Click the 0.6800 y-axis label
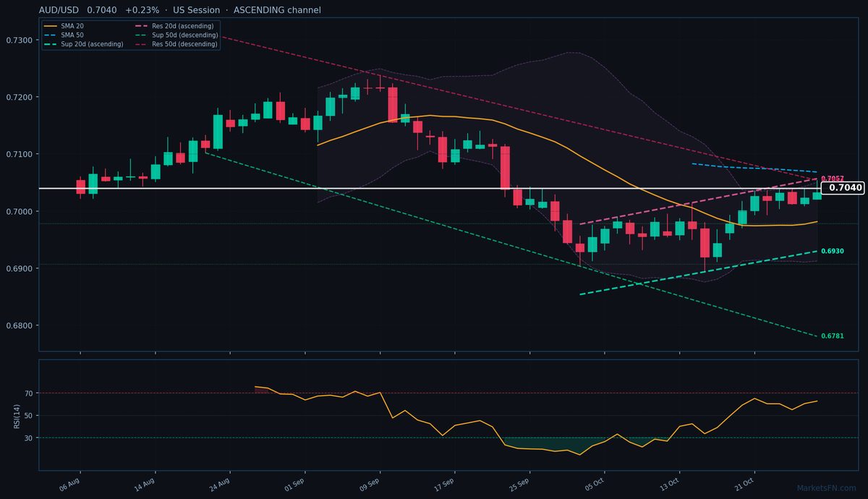 click(x=19, y=325)
